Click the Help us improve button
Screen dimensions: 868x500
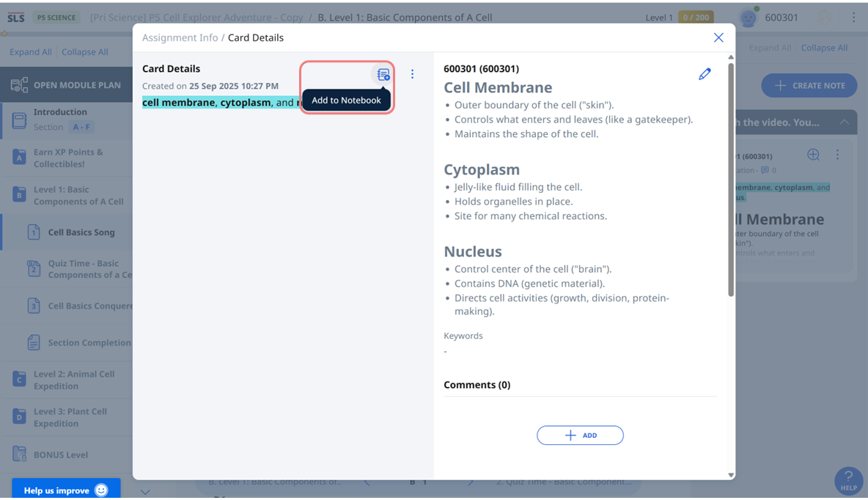(66, 490)
